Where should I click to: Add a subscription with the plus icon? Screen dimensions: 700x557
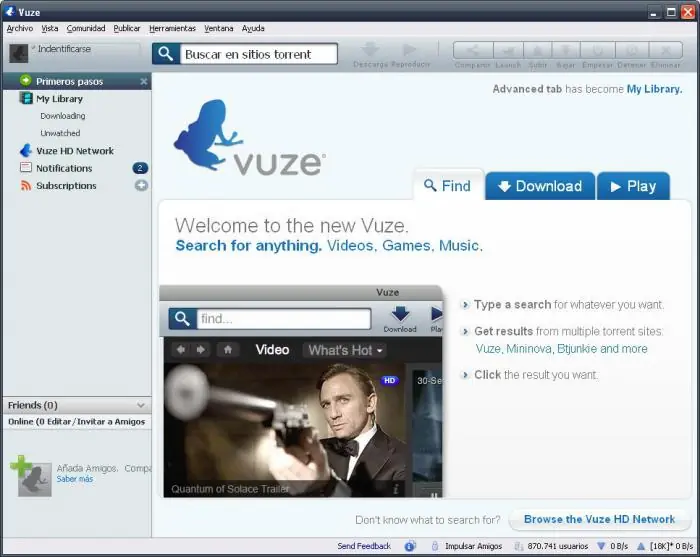point(141,185)
